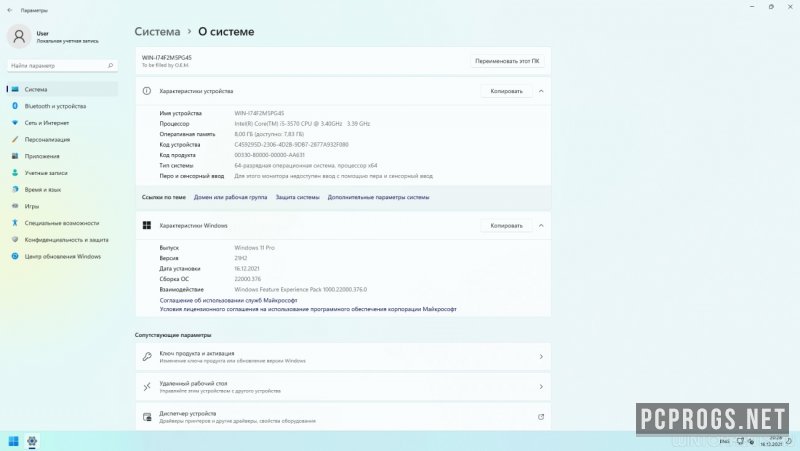800x451 pixels.
Task: Click the globe clock icon for Время и язык
Action: click(15, 189)
